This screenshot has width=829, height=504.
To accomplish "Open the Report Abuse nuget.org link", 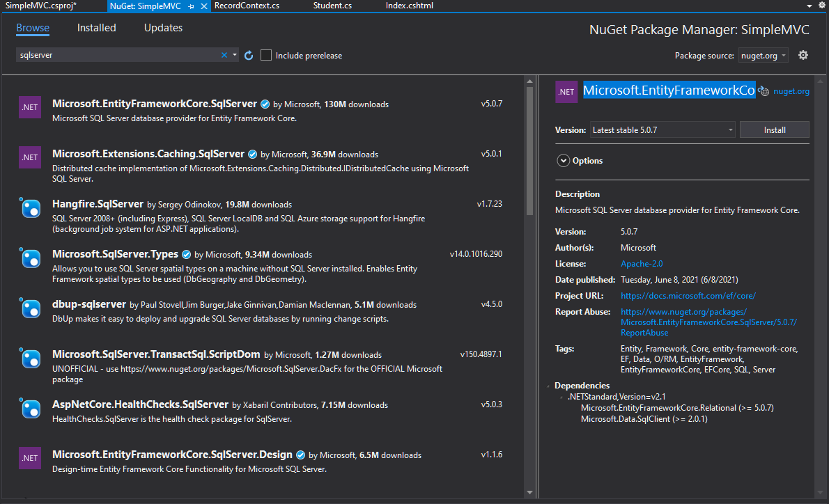I will point(708,322).
